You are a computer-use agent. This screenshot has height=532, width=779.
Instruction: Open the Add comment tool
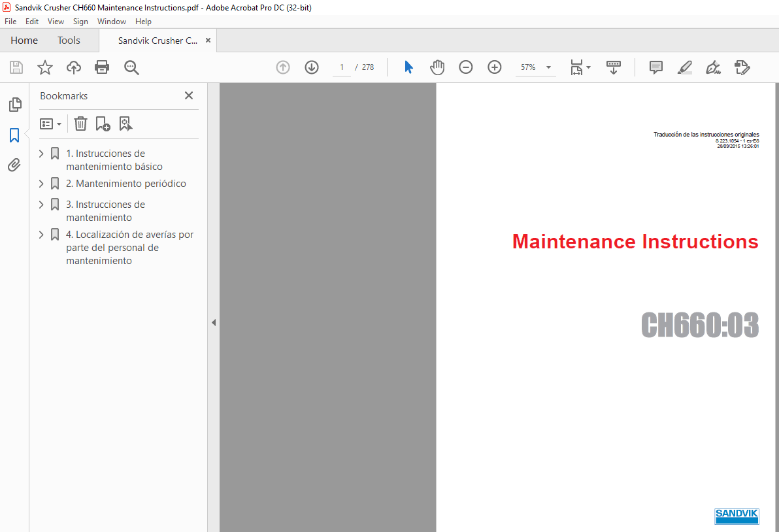click(655, 67)
